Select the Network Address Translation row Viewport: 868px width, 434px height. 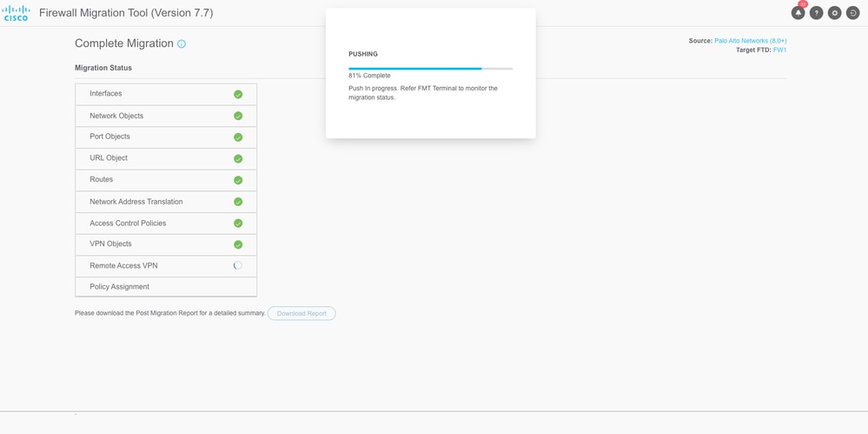pyautogui.click(x=166, y=202)
